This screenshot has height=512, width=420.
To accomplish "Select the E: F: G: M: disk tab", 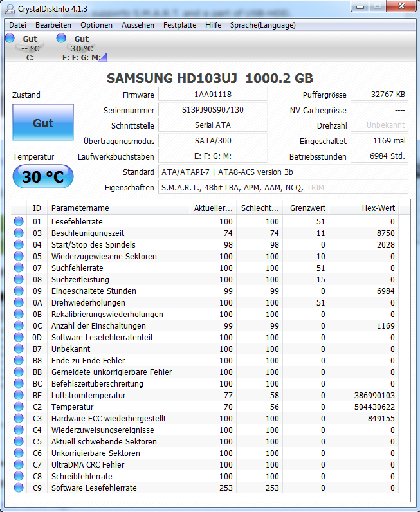I will point(82,48).
